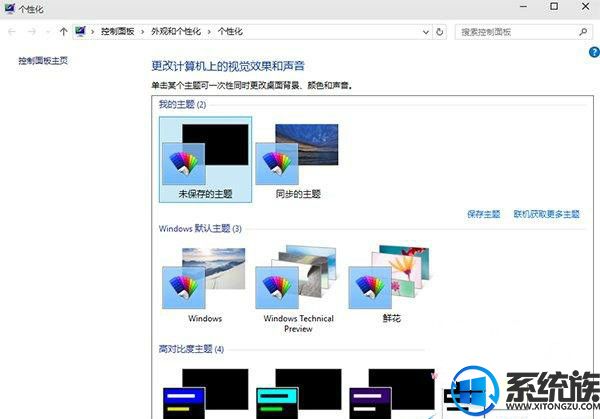Select the cyan-green high contrast theme
The image size is (600, 419).
298,394
